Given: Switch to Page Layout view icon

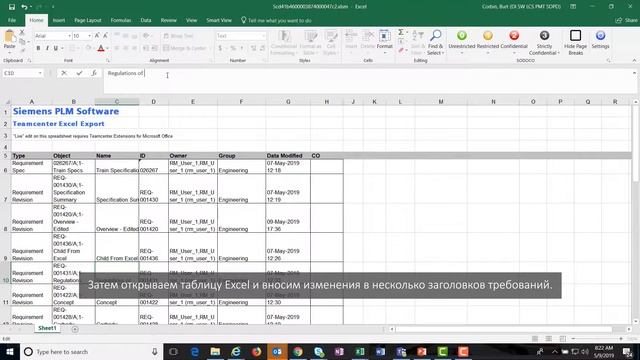Looking at the screenshot, I should [549, 339].
